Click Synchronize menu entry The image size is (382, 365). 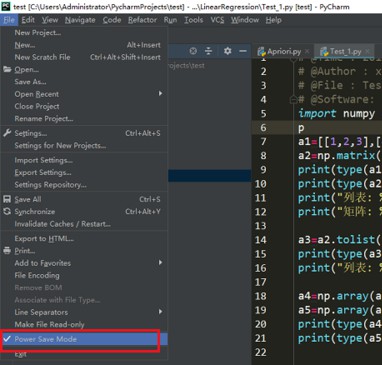(83, 212)
